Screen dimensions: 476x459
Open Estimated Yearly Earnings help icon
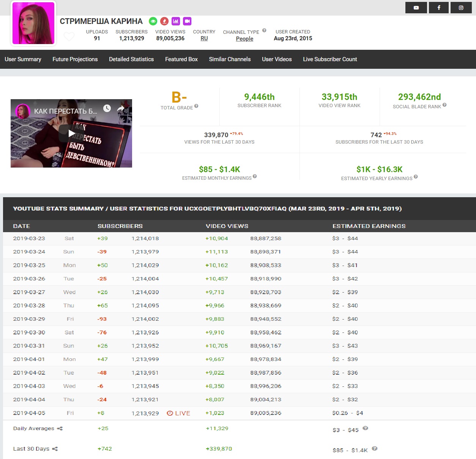coord(416,176)
